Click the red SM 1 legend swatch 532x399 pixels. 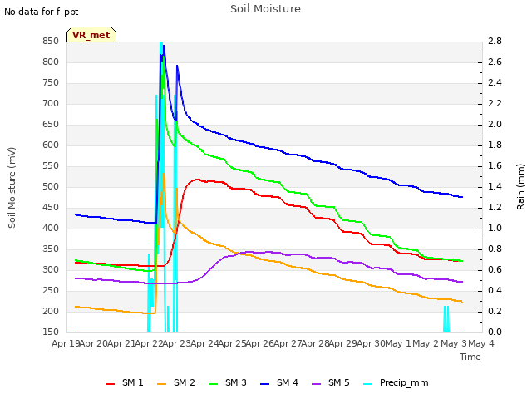click(x=110, y=384)
